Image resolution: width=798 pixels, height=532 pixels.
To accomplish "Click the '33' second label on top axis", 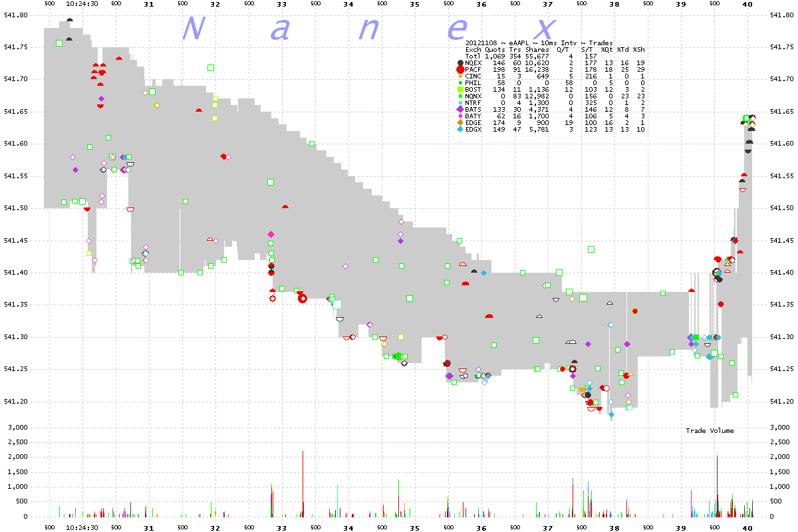I will click(x=281, y=4).
